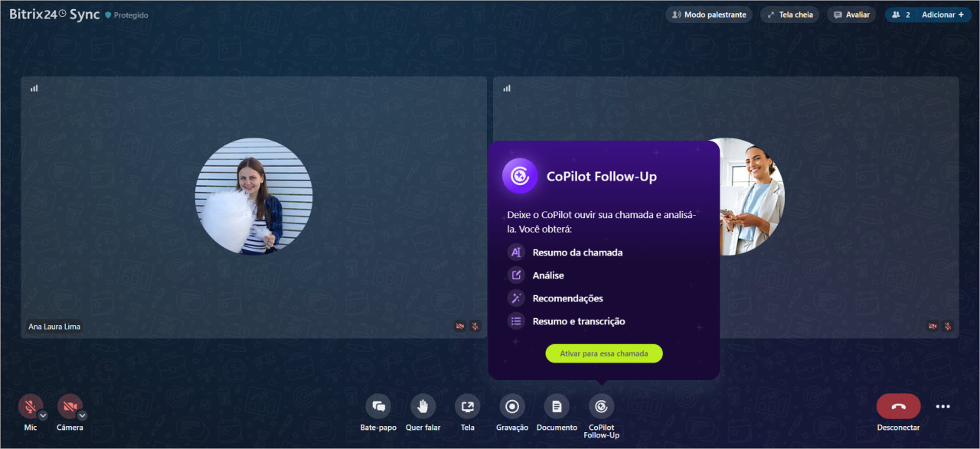Switch to Modo palestrante view
Image resolution: width=980 pixels, height=449 pixels.
[x=709, y=15]
